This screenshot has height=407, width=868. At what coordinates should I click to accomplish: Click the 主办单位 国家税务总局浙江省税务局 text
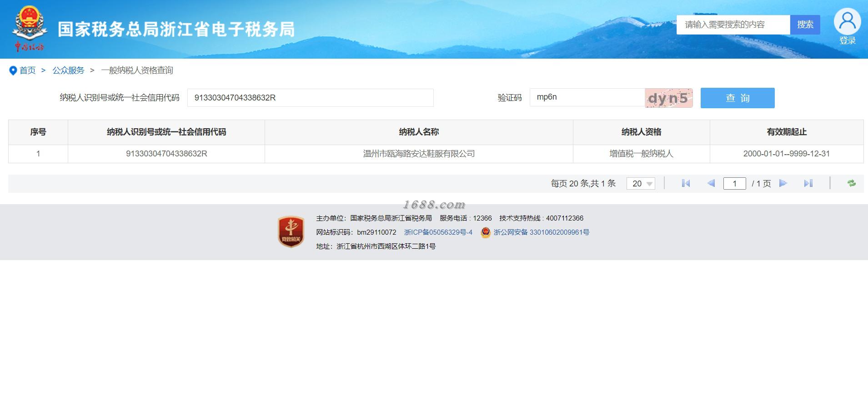click(374, 218)
